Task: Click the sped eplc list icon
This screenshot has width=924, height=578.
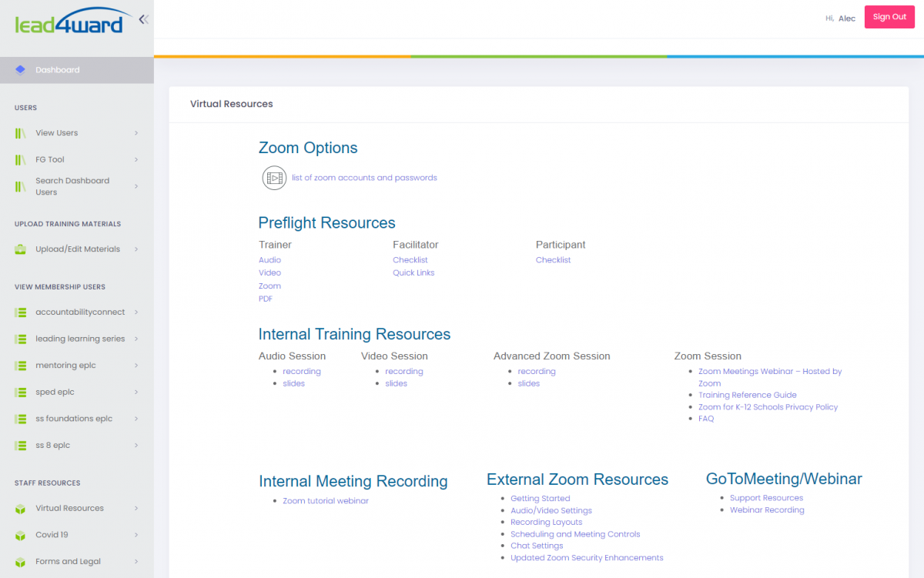Action: pyautogui.click(x=20, y=393)
